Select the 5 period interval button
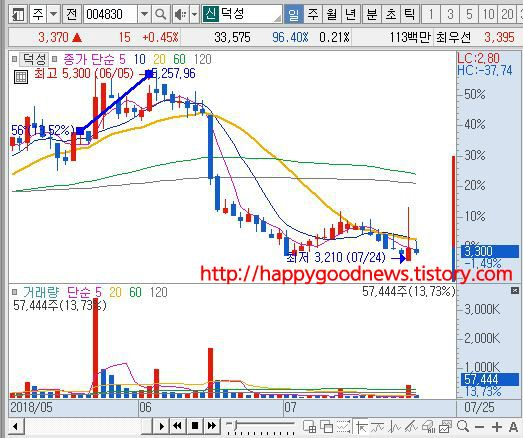Image resolution: width=523 pixels, height=438 pixels. click(469, 14)
